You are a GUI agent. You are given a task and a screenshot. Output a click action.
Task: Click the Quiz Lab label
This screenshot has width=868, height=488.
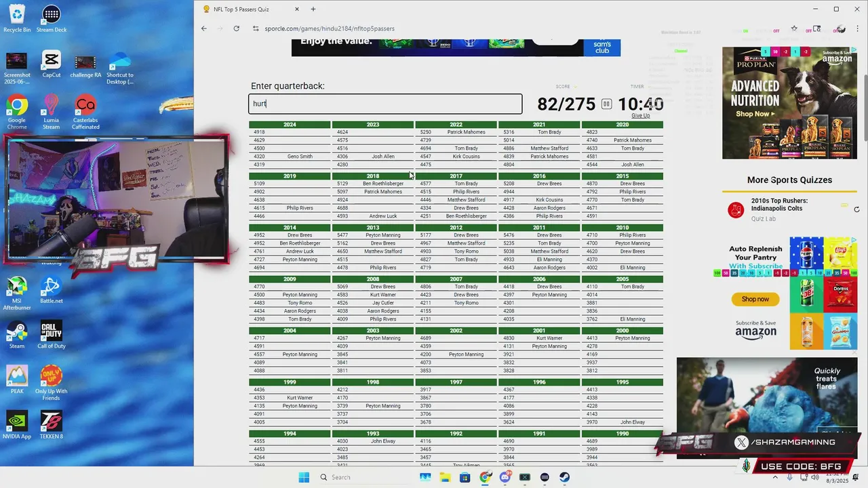click(x=764, y=219)
